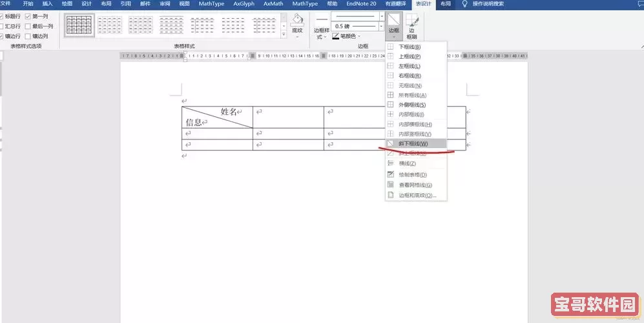Viewport: 644px width, 323px height.
Task: Switch to the 引用 tab
Action: [x=126, y=4]
